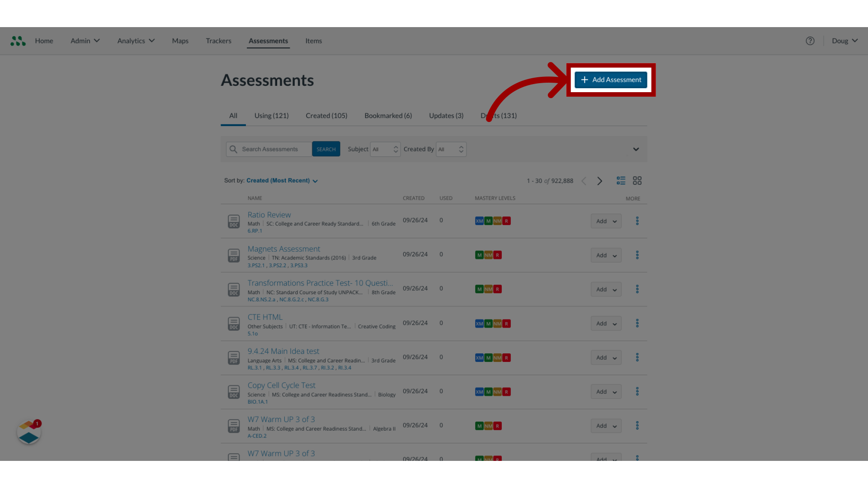Click the Assessments menu item in the navigation bar
The image size is (868, 488).
[268, 41]
